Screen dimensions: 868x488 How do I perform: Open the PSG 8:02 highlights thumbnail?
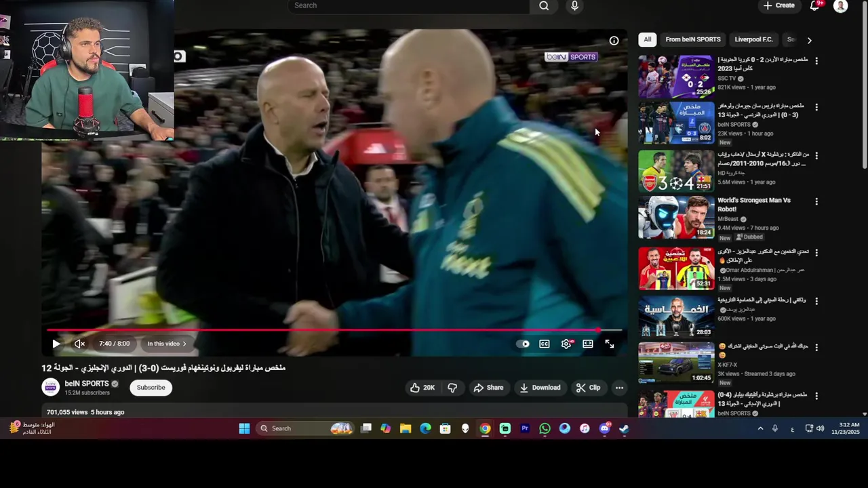click(x=676, y=123)
